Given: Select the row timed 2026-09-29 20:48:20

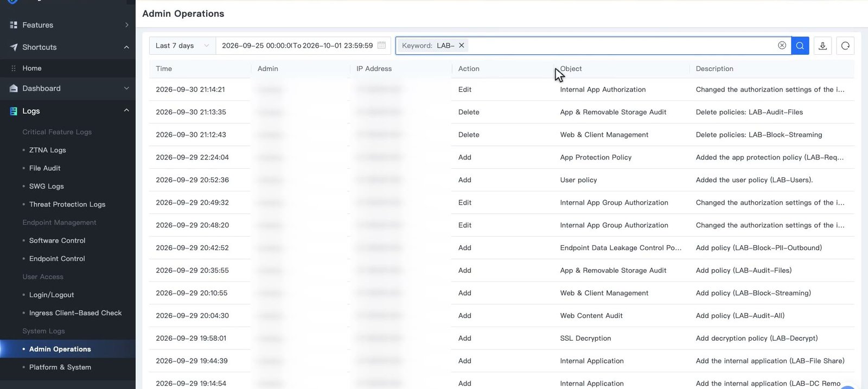Looking at the screenshot, I should 501,225.
